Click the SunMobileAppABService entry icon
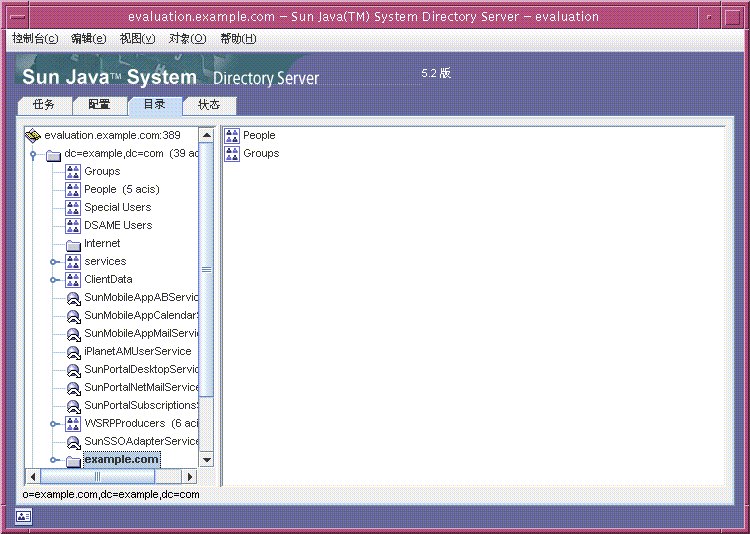 tap(73, 299)
